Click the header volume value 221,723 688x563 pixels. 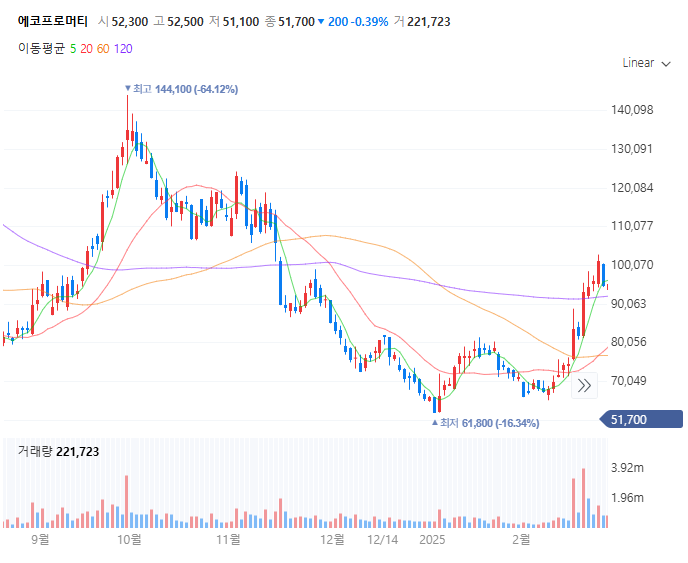coord(429,22)
